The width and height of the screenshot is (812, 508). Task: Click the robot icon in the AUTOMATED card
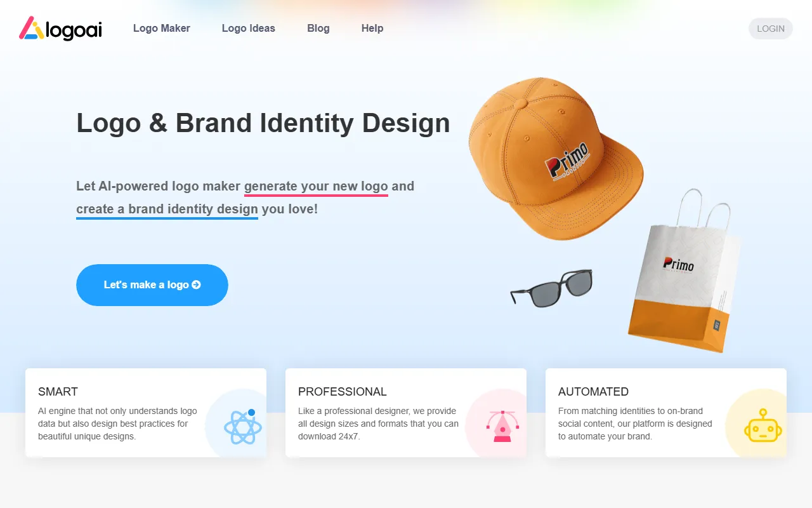[x=763, y=425]
